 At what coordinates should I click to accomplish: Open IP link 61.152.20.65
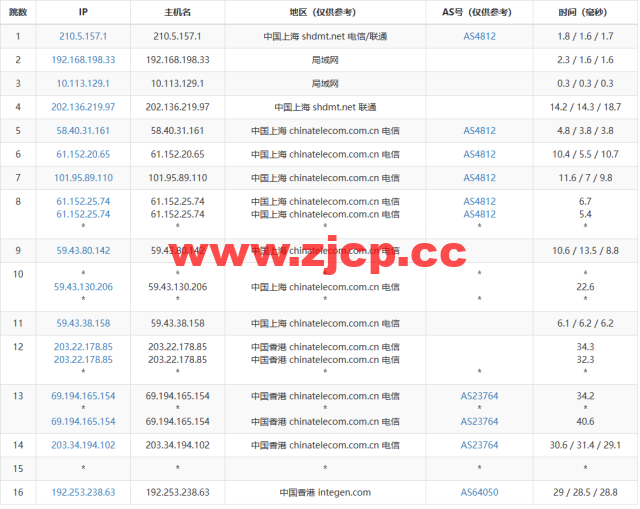pyautogui.click(x=83, y=155)
